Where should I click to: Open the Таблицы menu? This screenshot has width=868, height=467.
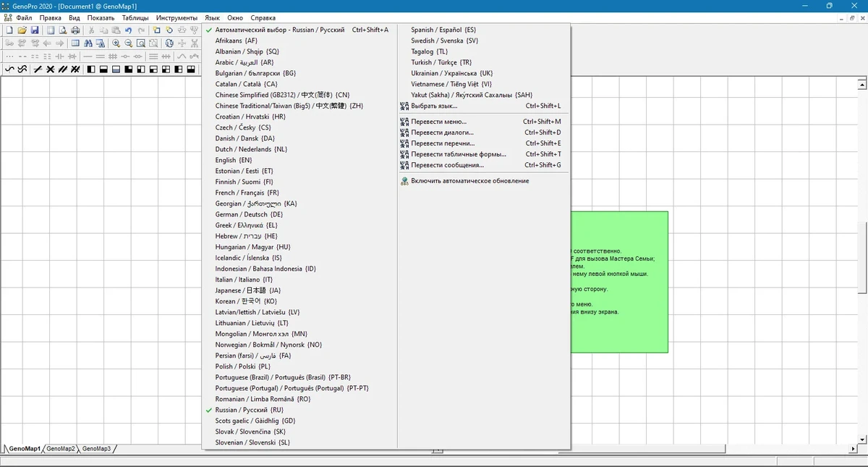click(135, 17)
